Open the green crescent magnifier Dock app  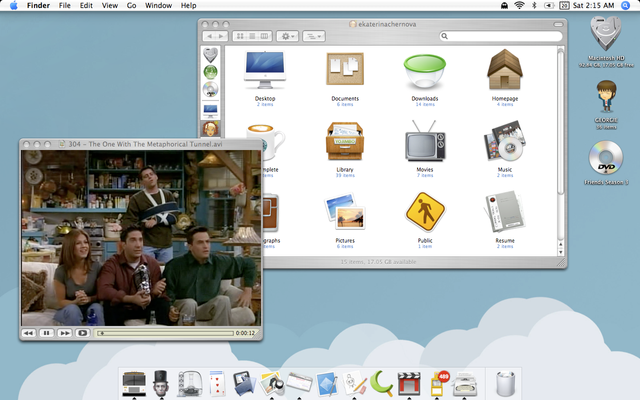click(x=382, y=383)
